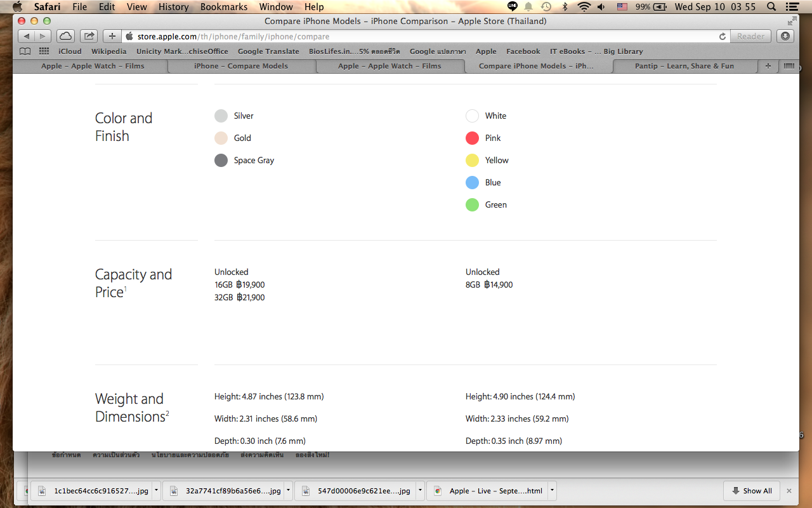Check the battery status icon
Viewport: 812px width, 508px height.
[x=660, y=7]
